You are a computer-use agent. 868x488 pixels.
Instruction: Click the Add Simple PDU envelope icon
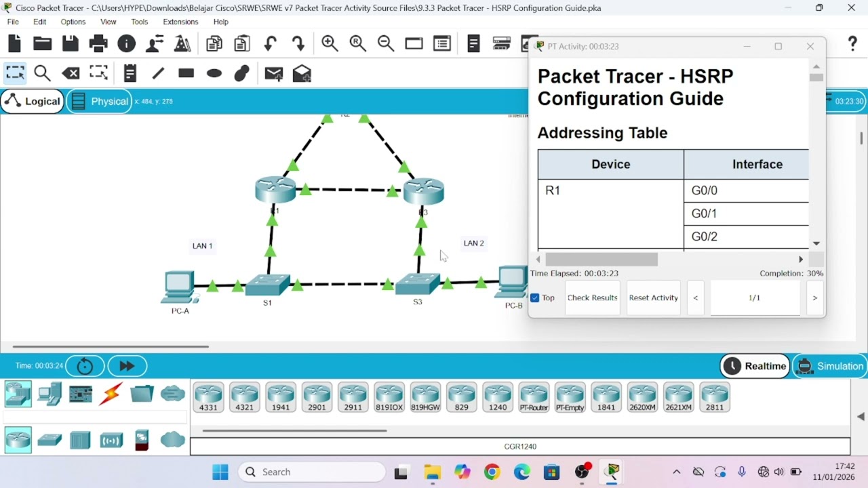click(274, 74)
